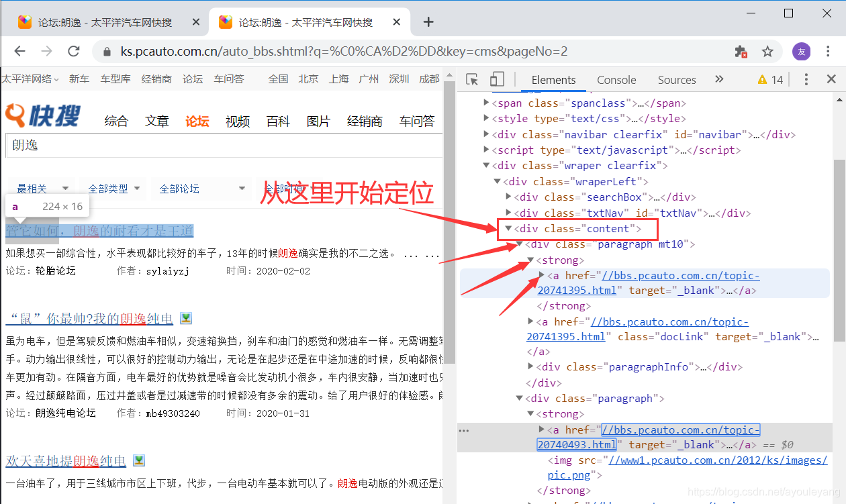The height and width of the screenshot is (504, 846).
Task: Click the 朗逸纯电论坛 forum link
Action: (x=66, y=413)
